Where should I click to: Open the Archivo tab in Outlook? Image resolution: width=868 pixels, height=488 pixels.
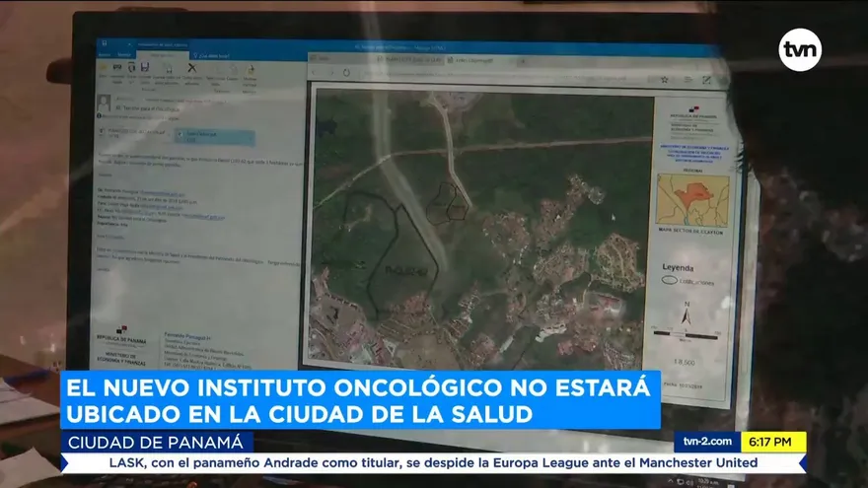(x=105, y=55)
